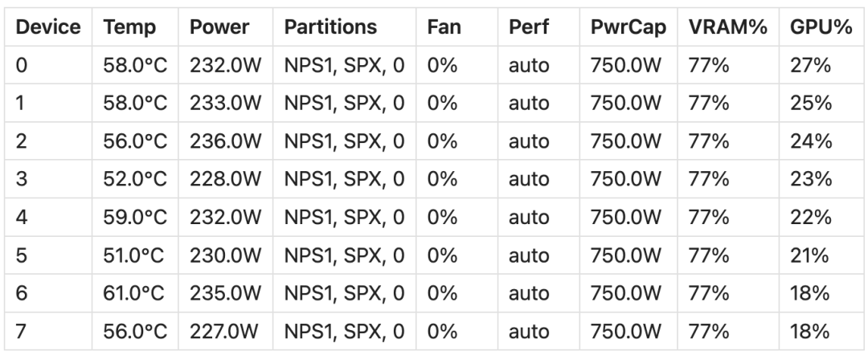Viewport: 868px width, 355px height.
Task: Select the 52.0°C temperature cell
Action: point(135,179)
